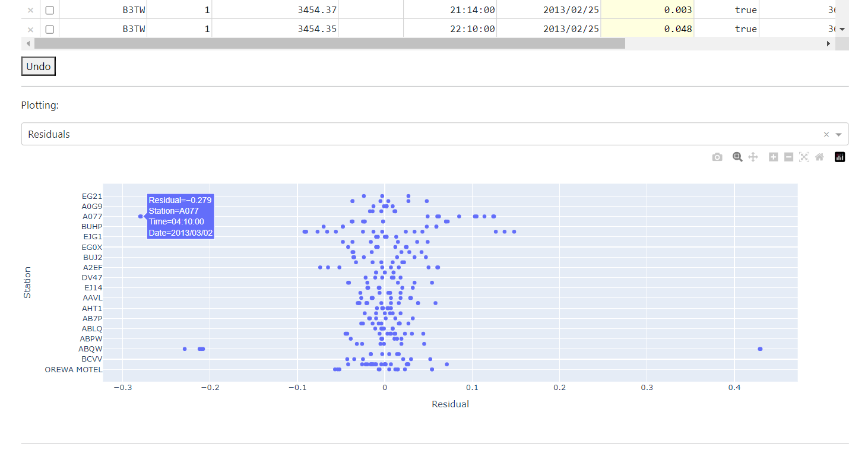Click the 2013/02/25 cell in 22:10:00 row

tap(549, 28)
